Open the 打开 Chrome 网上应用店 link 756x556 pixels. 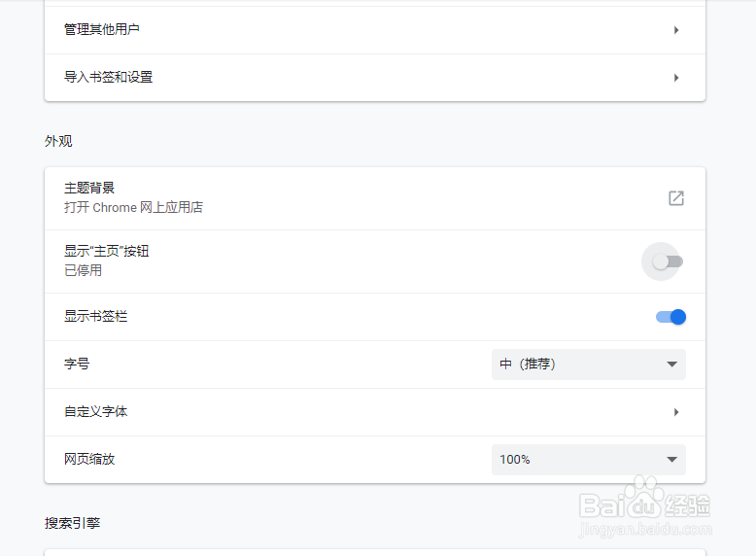pos(133,207)
